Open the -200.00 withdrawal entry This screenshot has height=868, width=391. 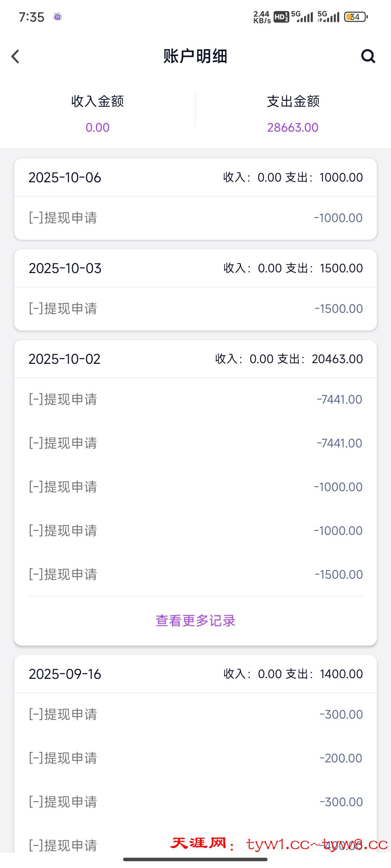pos(195,758)
